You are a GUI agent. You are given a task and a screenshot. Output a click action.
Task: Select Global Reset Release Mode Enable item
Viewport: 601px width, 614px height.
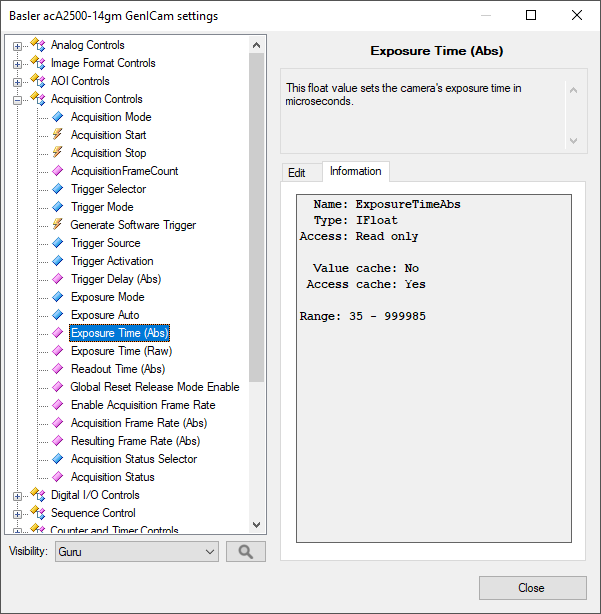coord(155,387)
